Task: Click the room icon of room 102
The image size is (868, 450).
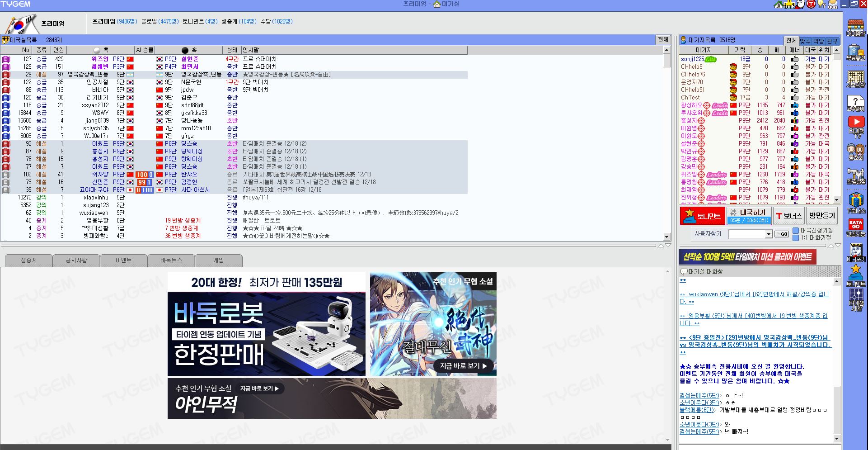Action: (6, 175)
